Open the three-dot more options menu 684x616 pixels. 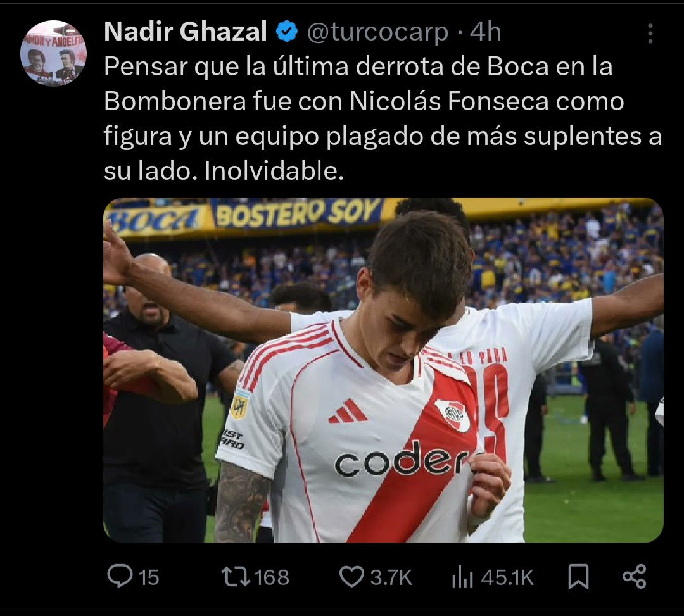tap(650, 34)
